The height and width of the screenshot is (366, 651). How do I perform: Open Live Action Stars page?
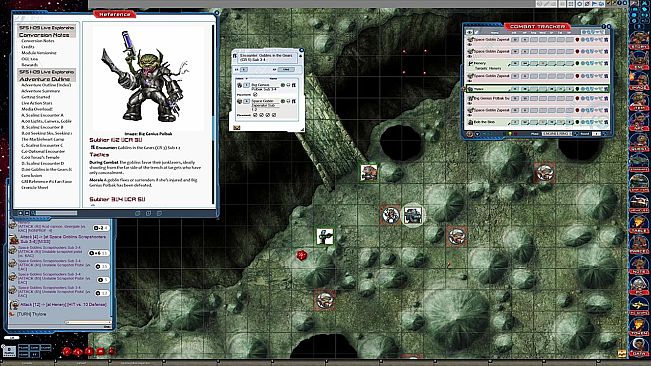coord(37,103)
